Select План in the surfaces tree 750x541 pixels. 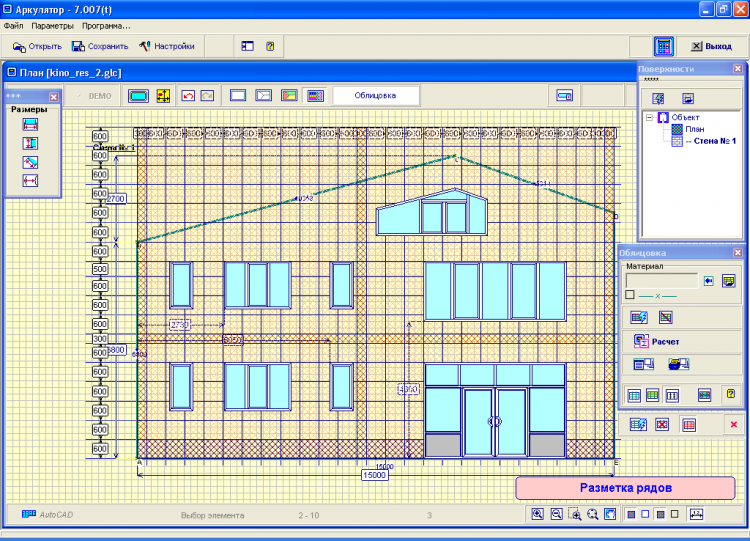point(695,129)
